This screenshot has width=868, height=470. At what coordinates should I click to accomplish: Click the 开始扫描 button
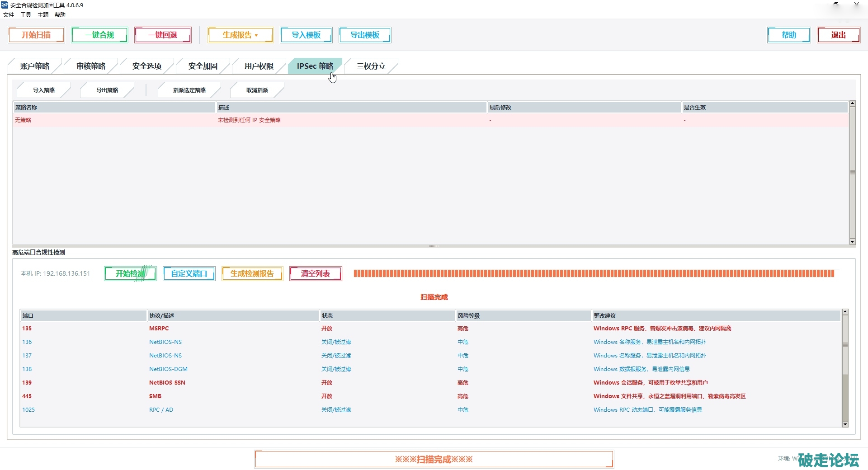point(36,35)
